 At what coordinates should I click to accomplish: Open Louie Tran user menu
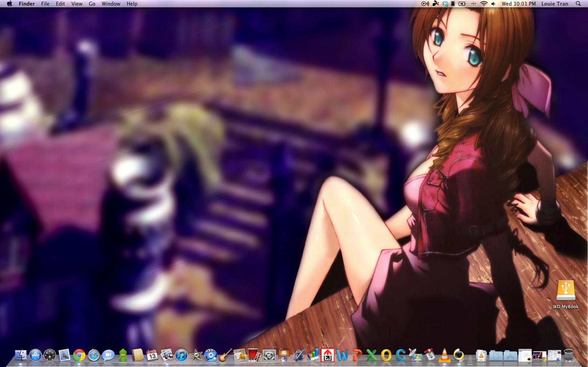[555, 4]
